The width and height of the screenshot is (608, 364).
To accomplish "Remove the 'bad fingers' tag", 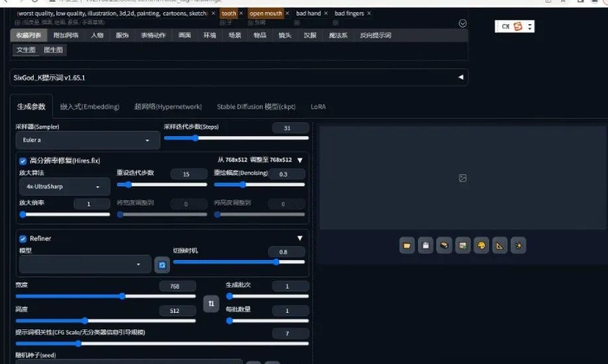I will tap(369, 13).
